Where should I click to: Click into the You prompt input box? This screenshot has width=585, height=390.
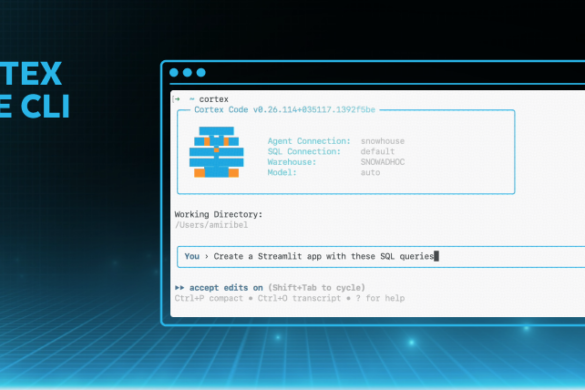tap(381, 257)
